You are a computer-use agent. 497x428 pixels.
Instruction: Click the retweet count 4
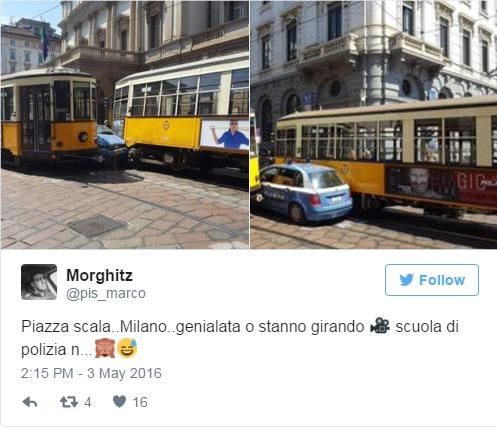88,402
